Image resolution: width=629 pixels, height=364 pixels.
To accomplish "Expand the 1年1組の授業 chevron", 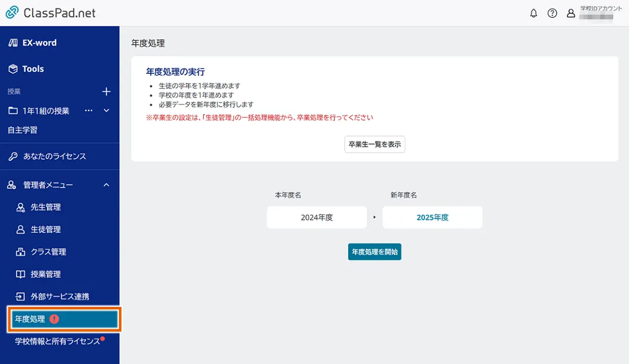I will pyautogui.click(x=106, y=111).
